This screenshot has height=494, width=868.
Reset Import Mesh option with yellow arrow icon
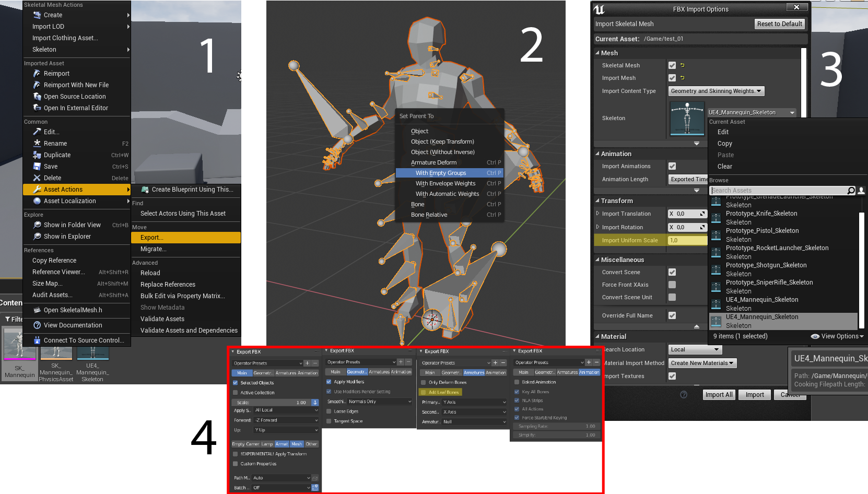[x=682, y=78]
